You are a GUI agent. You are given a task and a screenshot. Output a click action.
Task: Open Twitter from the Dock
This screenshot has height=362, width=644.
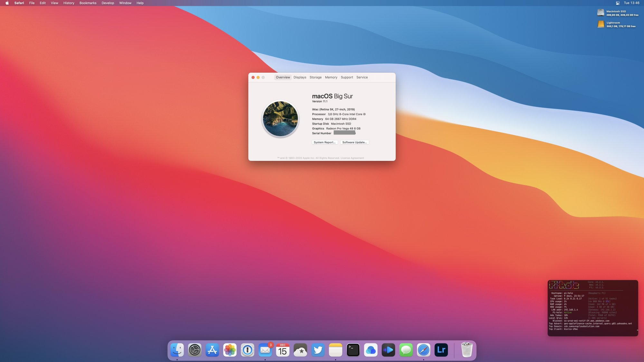(x=318, y=350)
